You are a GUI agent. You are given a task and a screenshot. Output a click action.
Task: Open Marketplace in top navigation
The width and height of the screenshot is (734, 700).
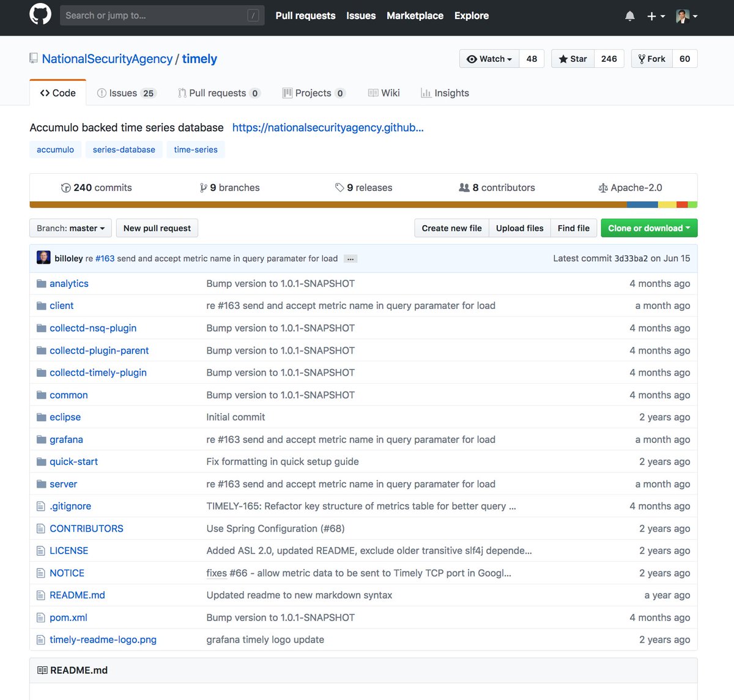415,15
